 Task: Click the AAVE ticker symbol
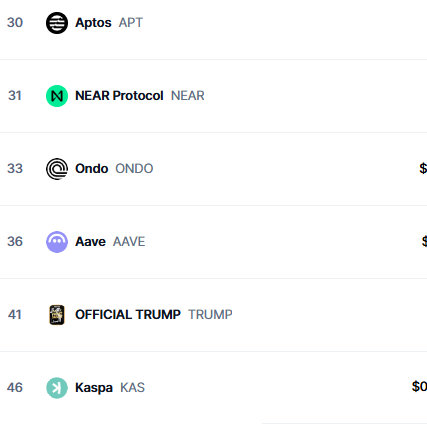(129, 242)
